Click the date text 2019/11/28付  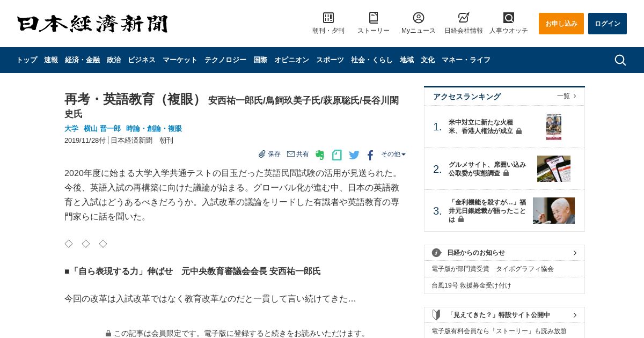point(85,141)
